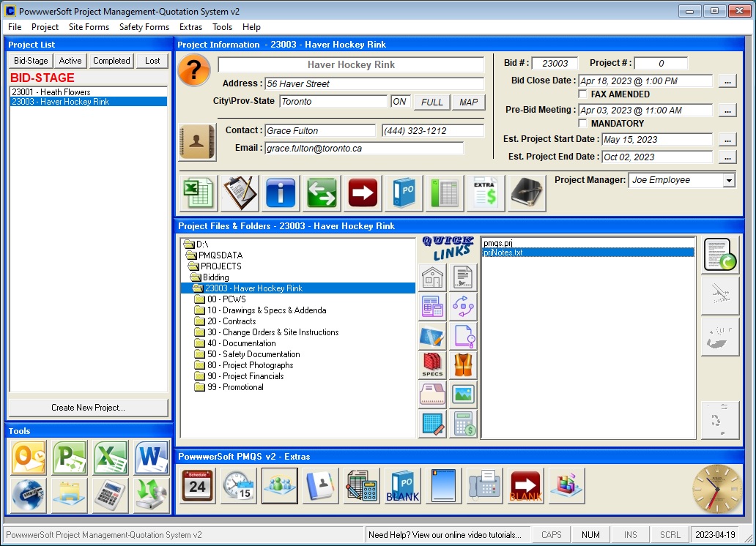Open the SPECS quick link
Viewport: 756px width, 546px height.
click(x=432, y=364)
